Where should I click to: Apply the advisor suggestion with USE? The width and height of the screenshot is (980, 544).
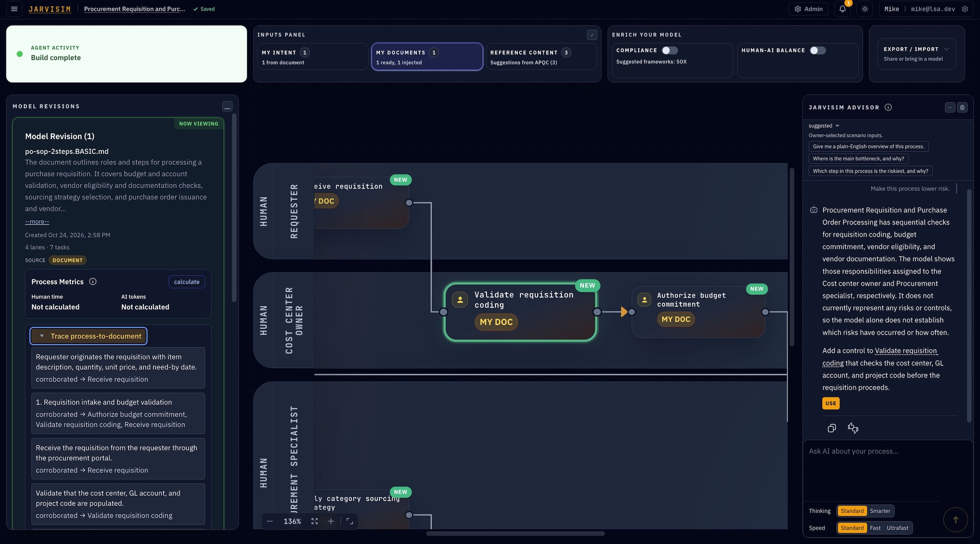pyautogui.click(x=831, y=403)
